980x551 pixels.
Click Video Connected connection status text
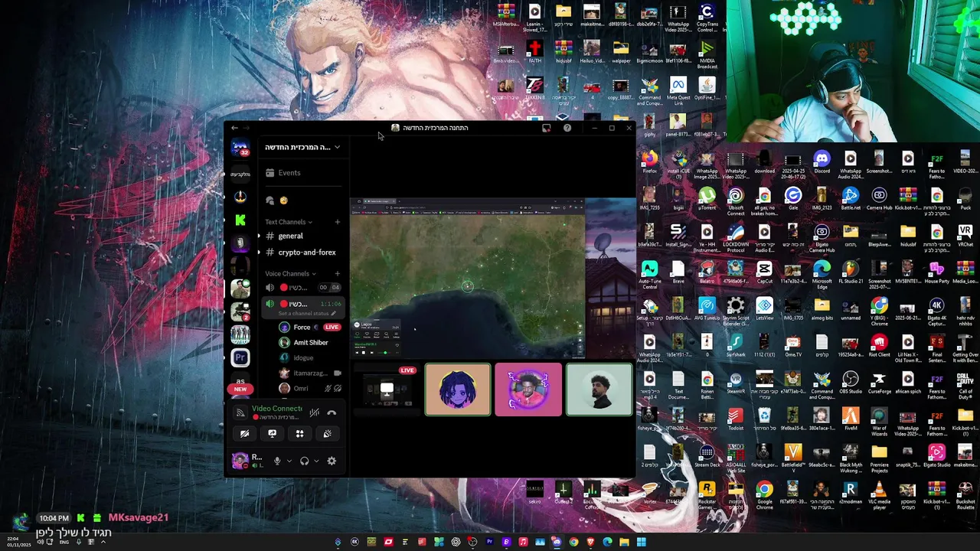pos(277,409)
